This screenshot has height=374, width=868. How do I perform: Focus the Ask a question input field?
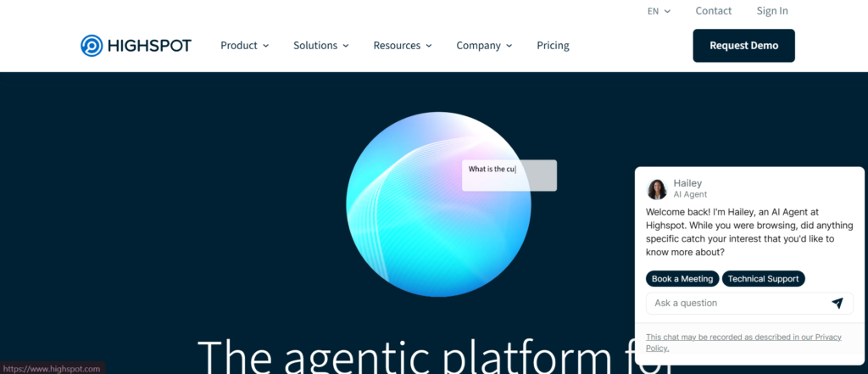tap(733, 303)
